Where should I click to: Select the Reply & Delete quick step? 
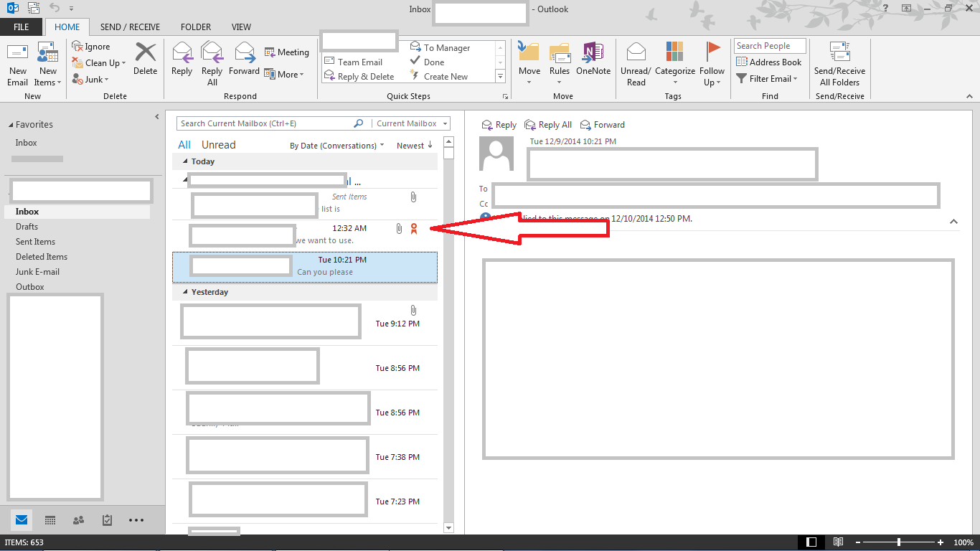359,77
